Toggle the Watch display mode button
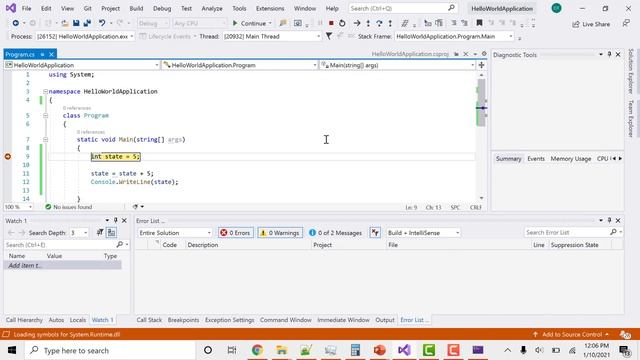The height and width of the screenshot is (360, 640). [111, 233]
